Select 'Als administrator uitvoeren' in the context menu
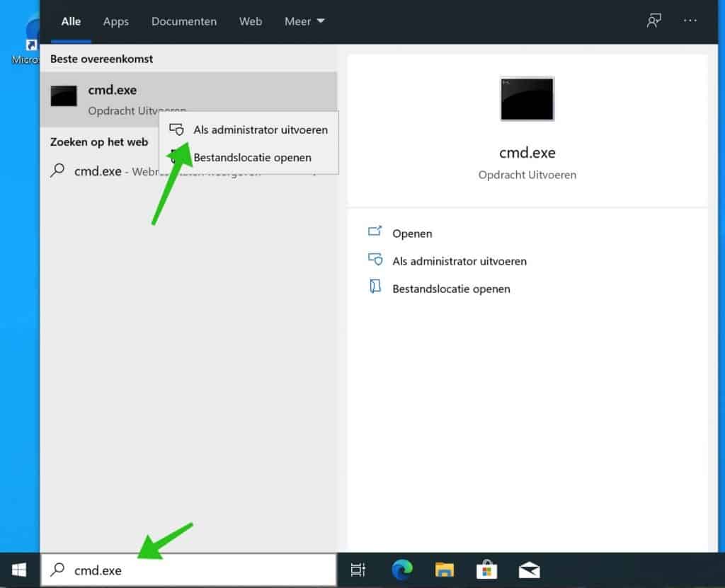Image resolution: width=725 pixels, height=588 pixels. 261,129
